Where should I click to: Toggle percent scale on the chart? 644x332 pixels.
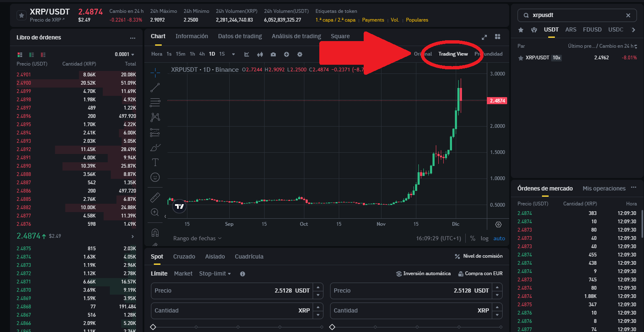473,238
